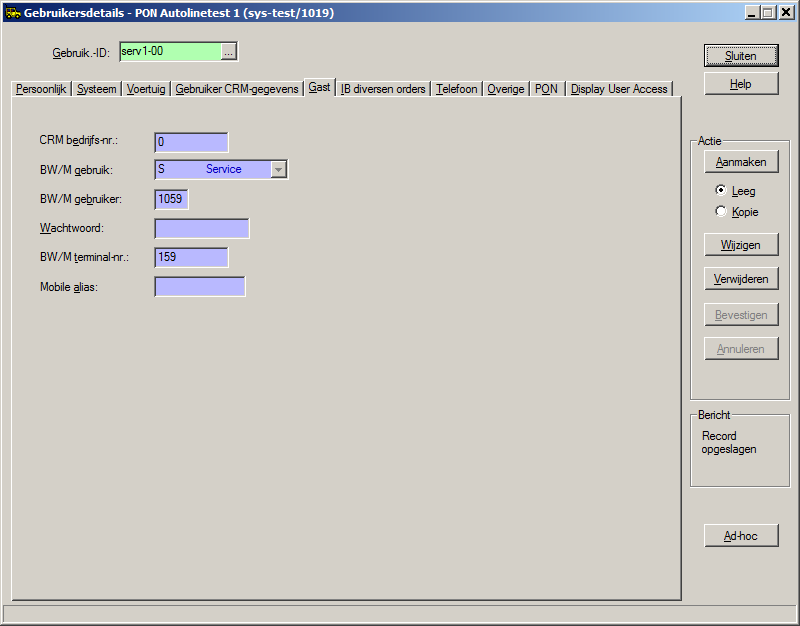Viewport: 800px width, 626px height.
Task: Open the PON tab
Action: pyautogui.click(x=546, y=89)
